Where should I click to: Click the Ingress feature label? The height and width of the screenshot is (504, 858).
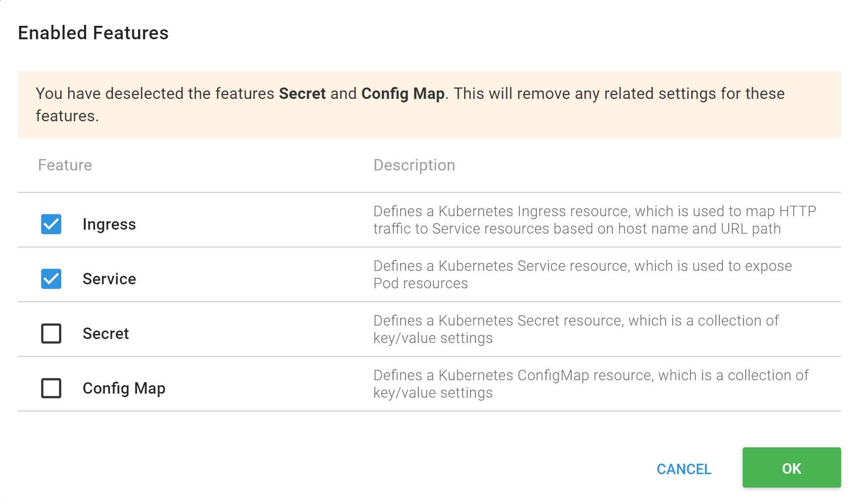pyautogui.click(x=109, y=224)
